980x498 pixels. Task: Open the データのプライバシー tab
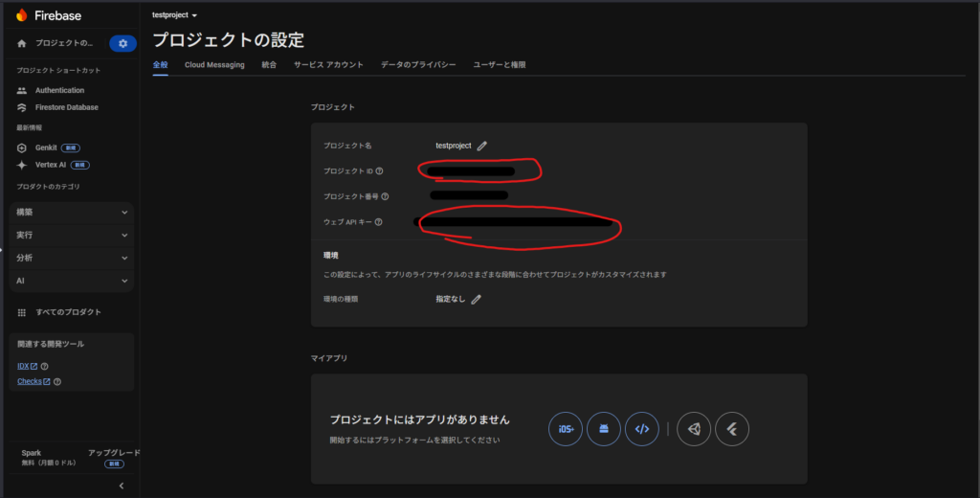click(418, 65)
